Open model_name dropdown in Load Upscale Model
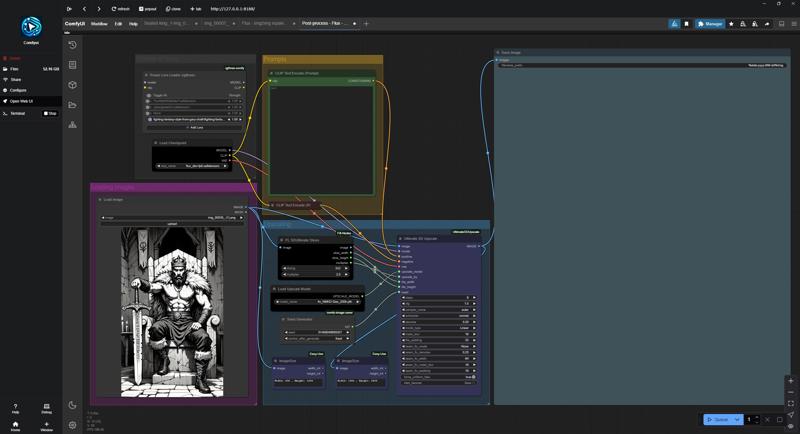This screenshot has height=434, width=800. click(318, 302)
